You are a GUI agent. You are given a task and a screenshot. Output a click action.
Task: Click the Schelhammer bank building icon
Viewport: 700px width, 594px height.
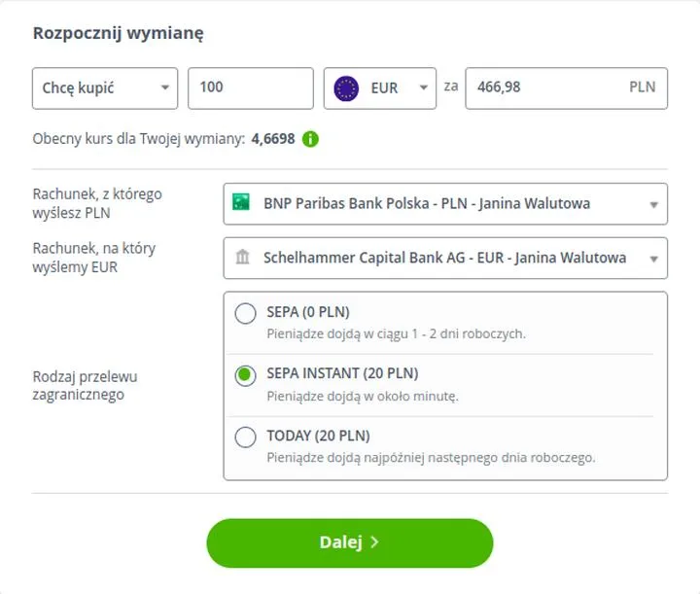241,258
